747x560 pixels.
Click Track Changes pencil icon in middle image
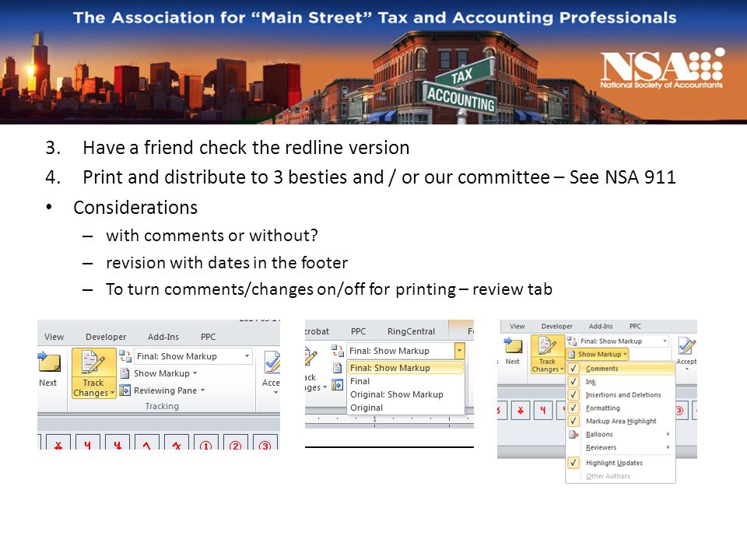tap(310, 356)
